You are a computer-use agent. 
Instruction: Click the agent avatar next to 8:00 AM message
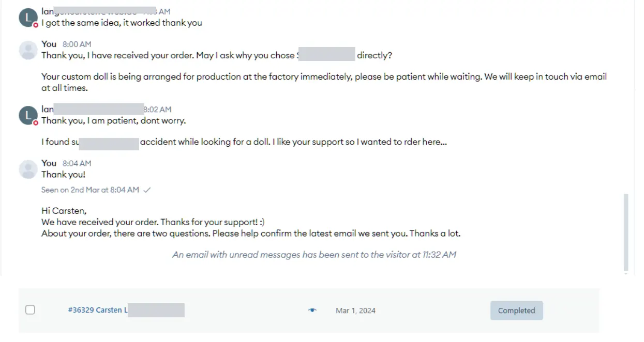(x=28, y=50)
